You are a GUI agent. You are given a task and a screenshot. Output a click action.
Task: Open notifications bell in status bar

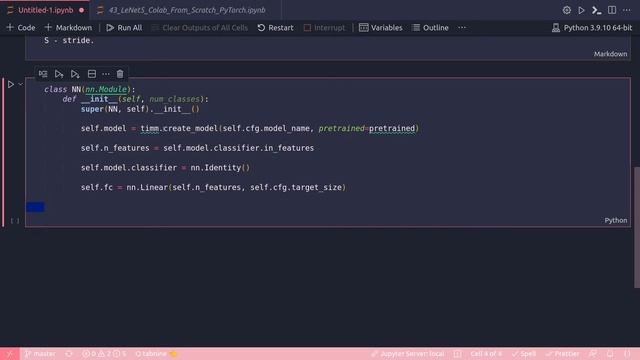[x=610, y=354]
